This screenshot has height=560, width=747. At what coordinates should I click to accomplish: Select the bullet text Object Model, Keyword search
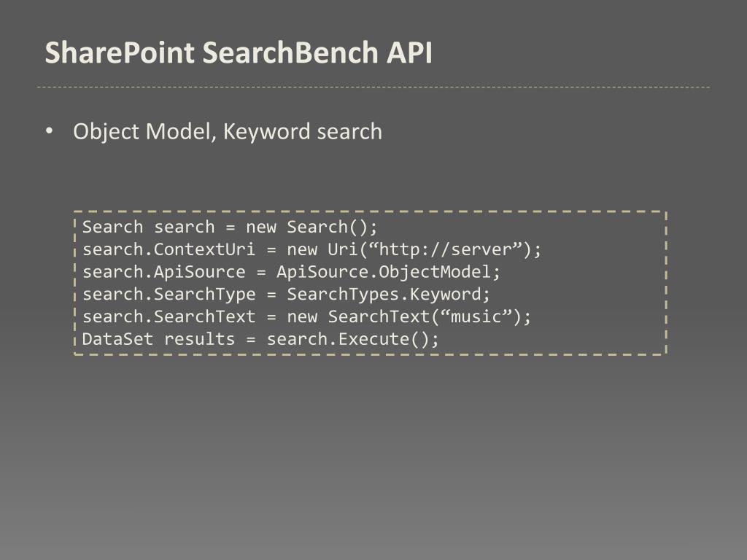[227, 131]
